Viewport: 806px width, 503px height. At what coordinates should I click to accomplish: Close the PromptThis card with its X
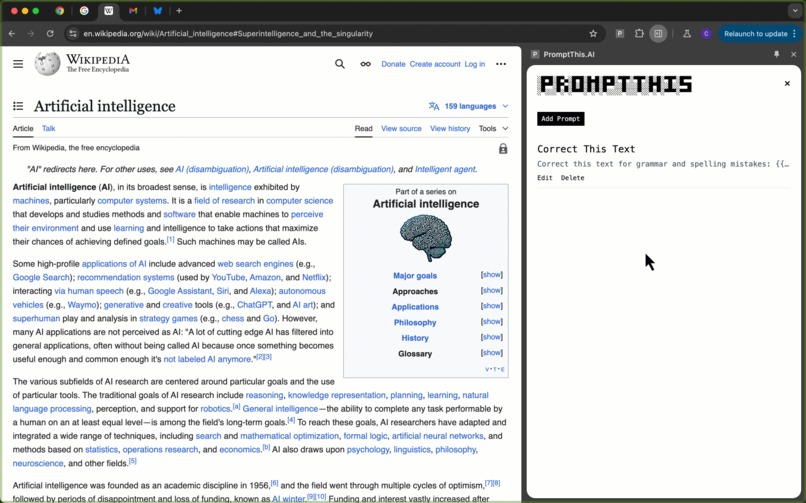(787, 83)
